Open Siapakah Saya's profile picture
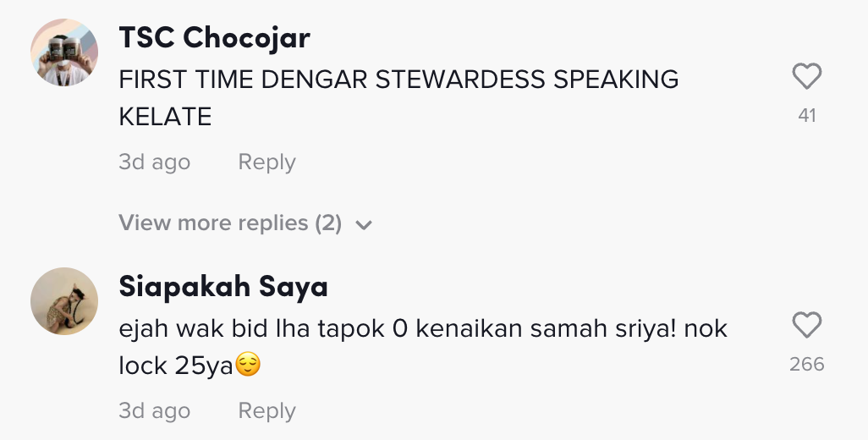 click(64, 301)
